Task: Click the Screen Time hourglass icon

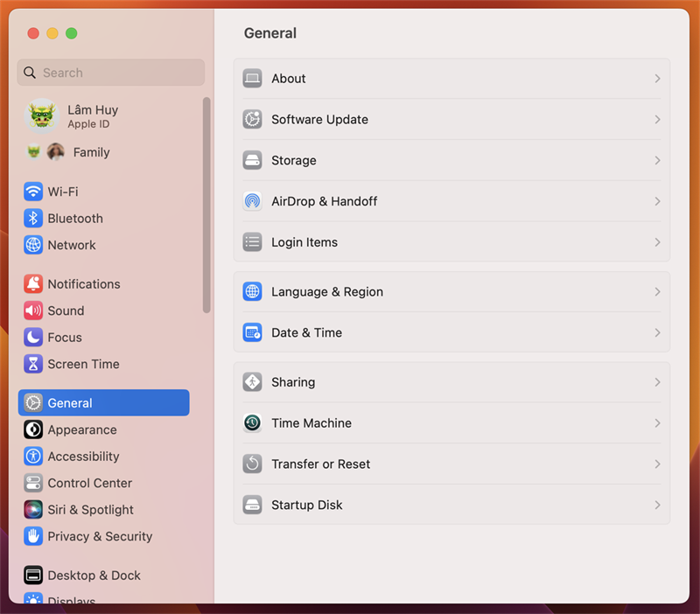Action: tap(33, 364)
